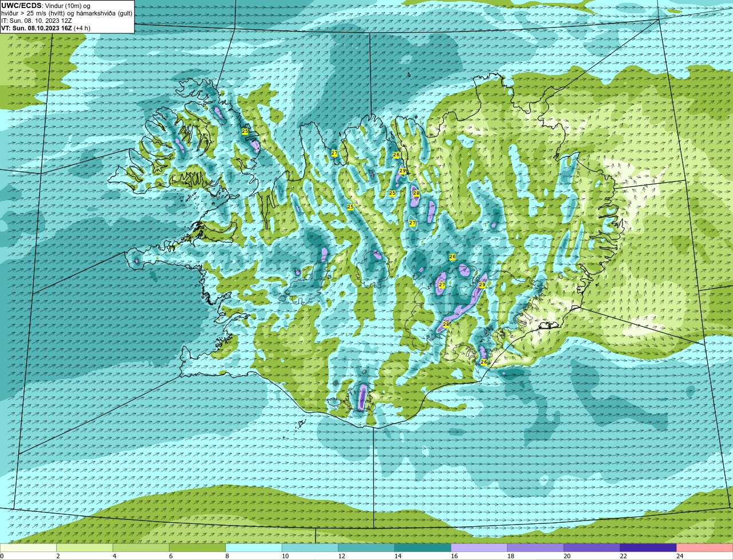Click the legend scale value "2"
This screenshot has width=733, height=560.
tap(58, 556)
